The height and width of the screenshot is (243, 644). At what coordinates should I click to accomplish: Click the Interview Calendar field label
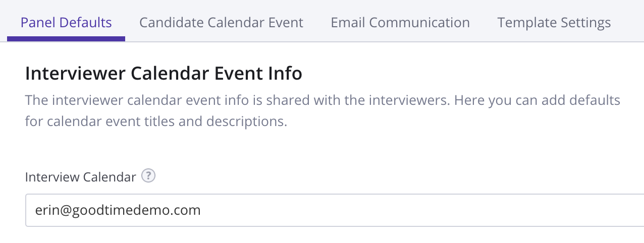pos(81,177)
